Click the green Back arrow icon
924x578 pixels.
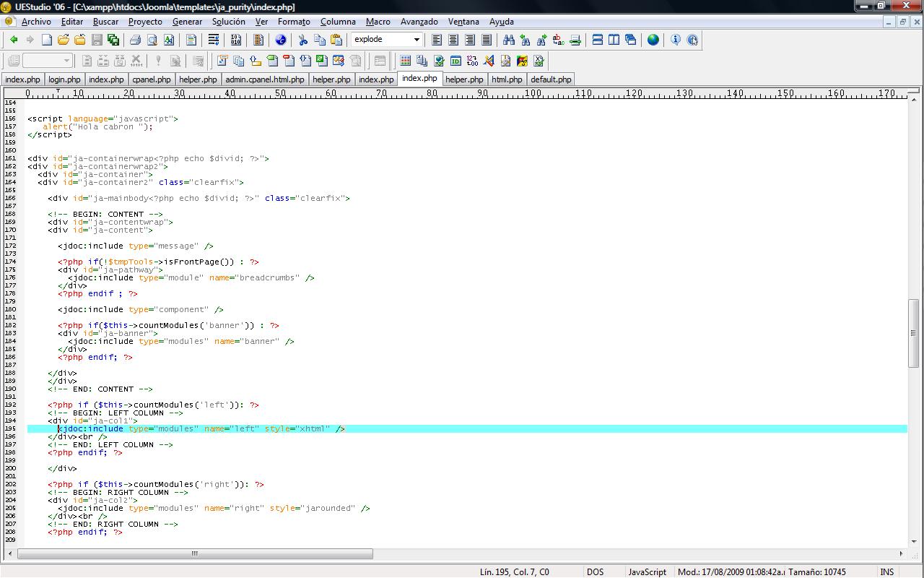pyautogui.click(x=13, y=40)
